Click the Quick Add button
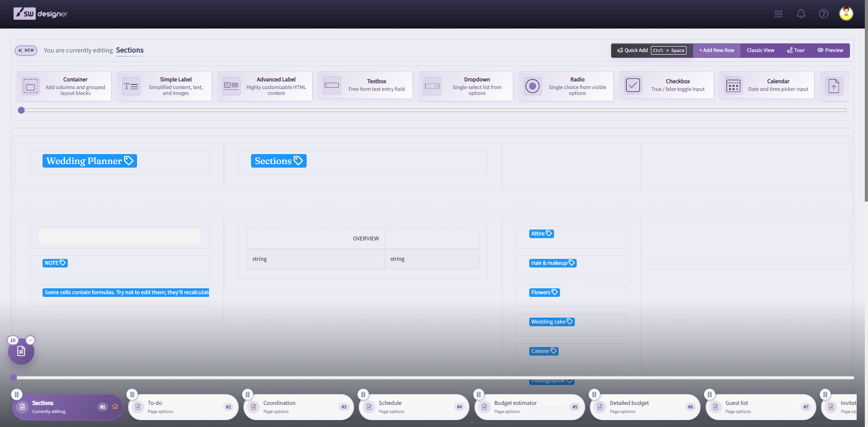868x427 pixels. [x=652, y=50]
